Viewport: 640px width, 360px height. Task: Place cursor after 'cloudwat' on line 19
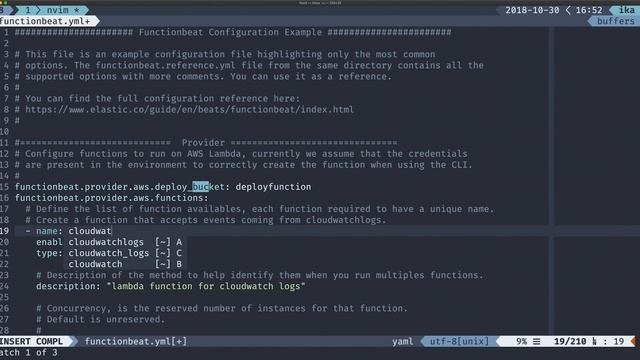(111, 231)
